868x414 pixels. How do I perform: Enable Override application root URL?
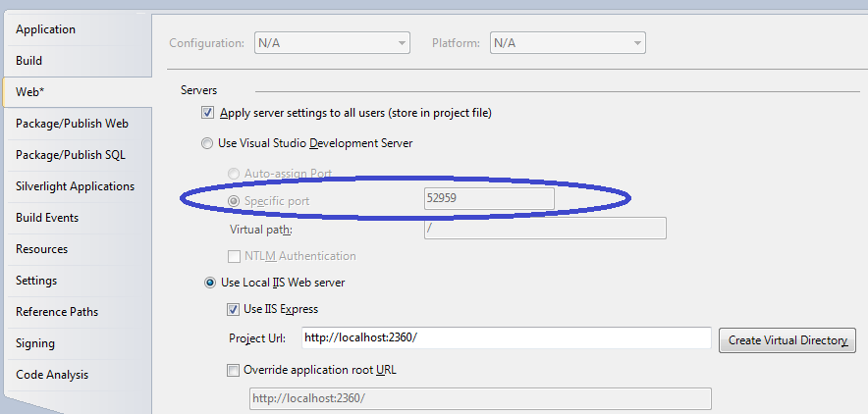[x=233, y=370]
